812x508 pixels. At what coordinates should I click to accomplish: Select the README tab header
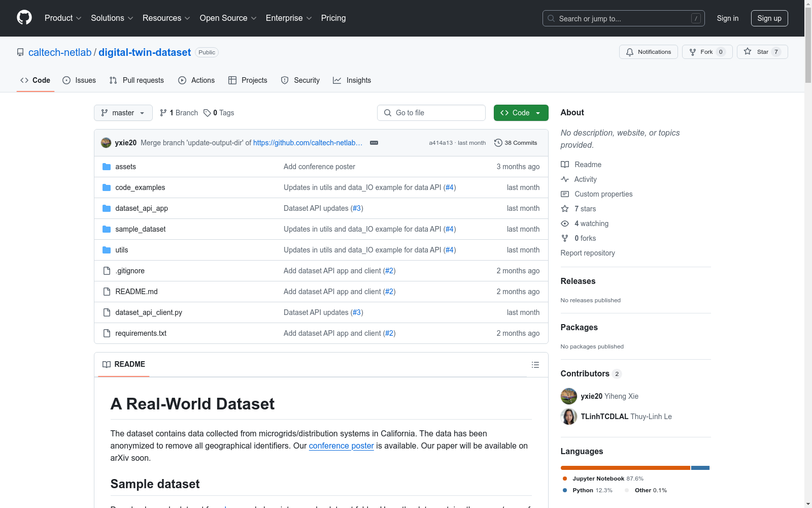coord(124,364)
